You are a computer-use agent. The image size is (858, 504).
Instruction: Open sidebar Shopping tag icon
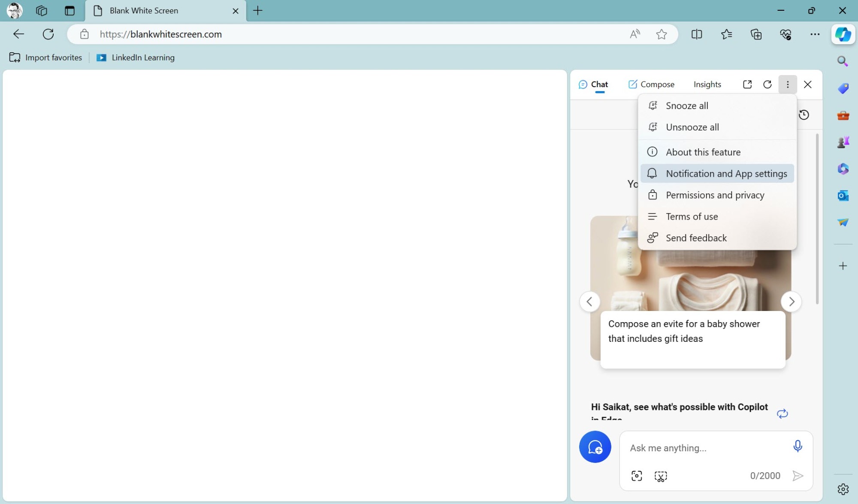843,88
